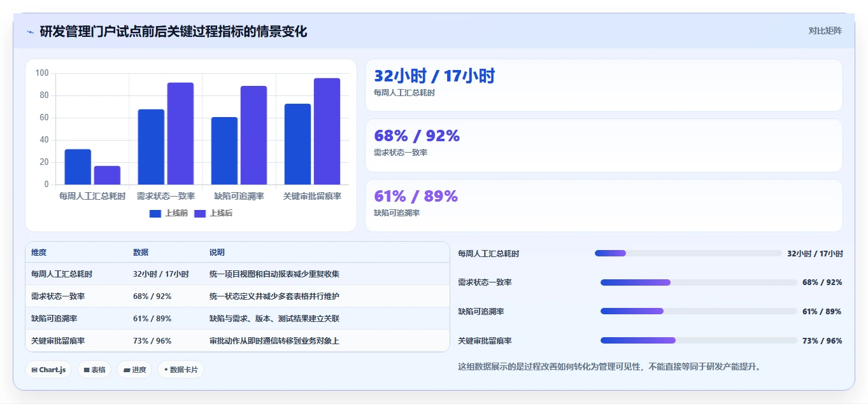Click the 关键审批留痕率 progress bar

coord(699,340)
